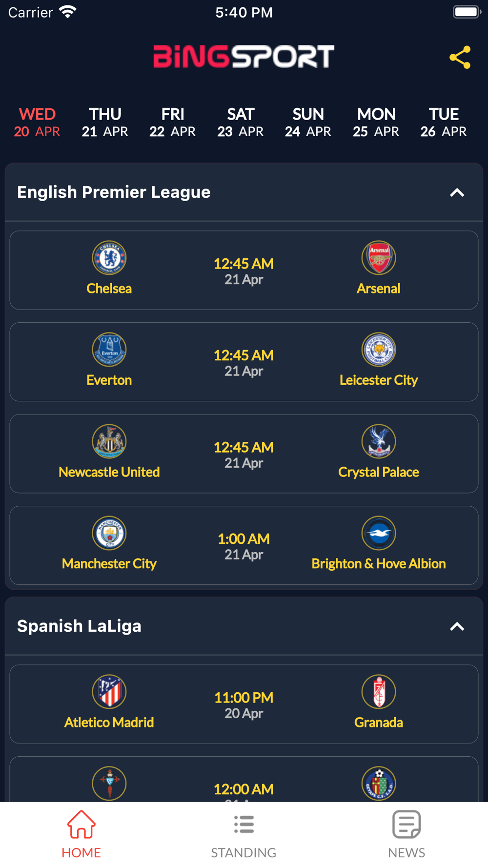Select Saturday 23 Apr date

pos(241,122)
